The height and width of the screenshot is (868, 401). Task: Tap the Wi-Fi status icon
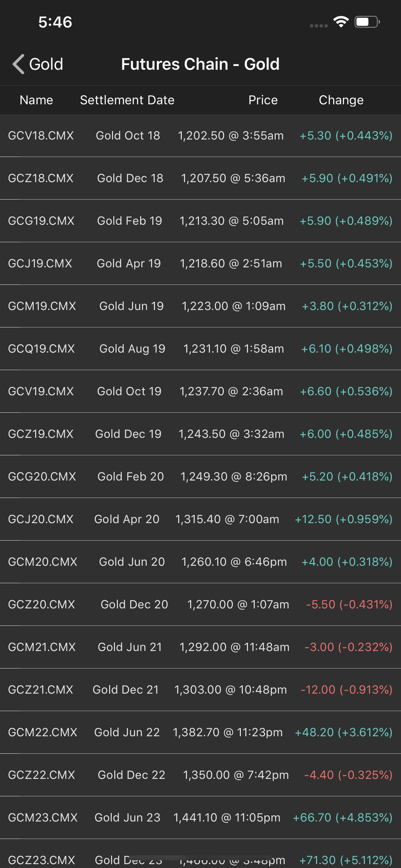click(x=341, y=22)
